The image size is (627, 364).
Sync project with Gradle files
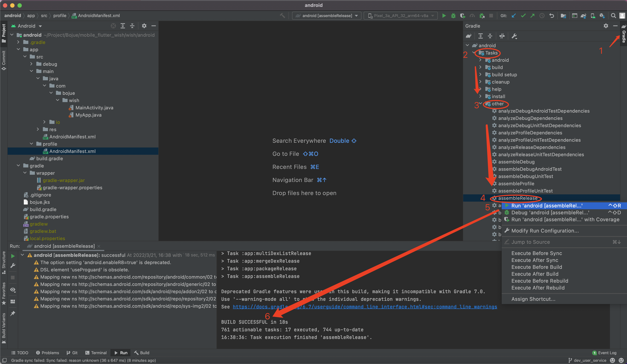[583, 16]
